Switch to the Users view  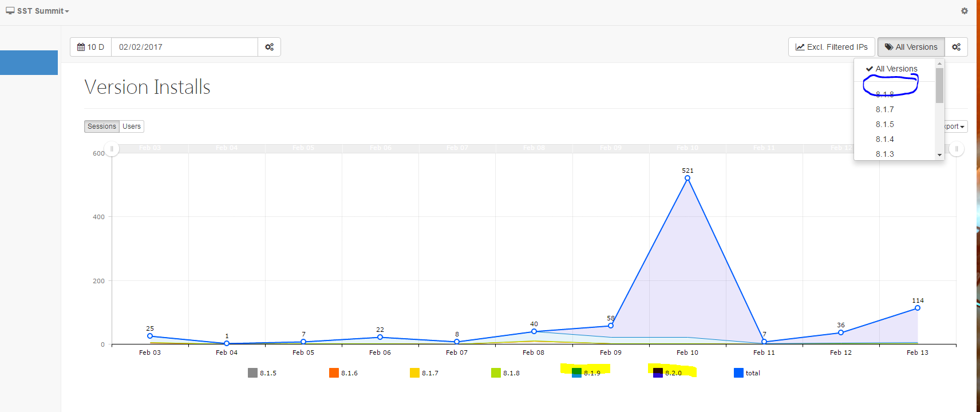coord(132,126)
